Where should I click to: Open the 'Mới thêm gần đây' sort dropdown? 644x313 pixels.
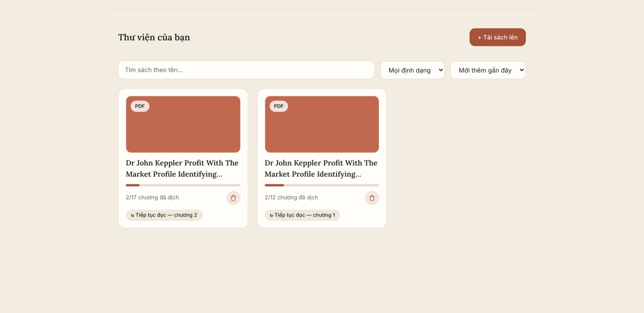488,70
